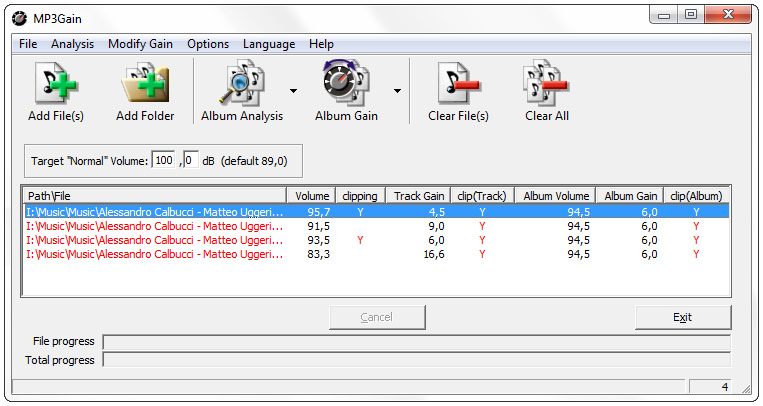Sort by the clip(Album) column header
This screenshot has height=406, width=763.
click(x=696, y=196)
